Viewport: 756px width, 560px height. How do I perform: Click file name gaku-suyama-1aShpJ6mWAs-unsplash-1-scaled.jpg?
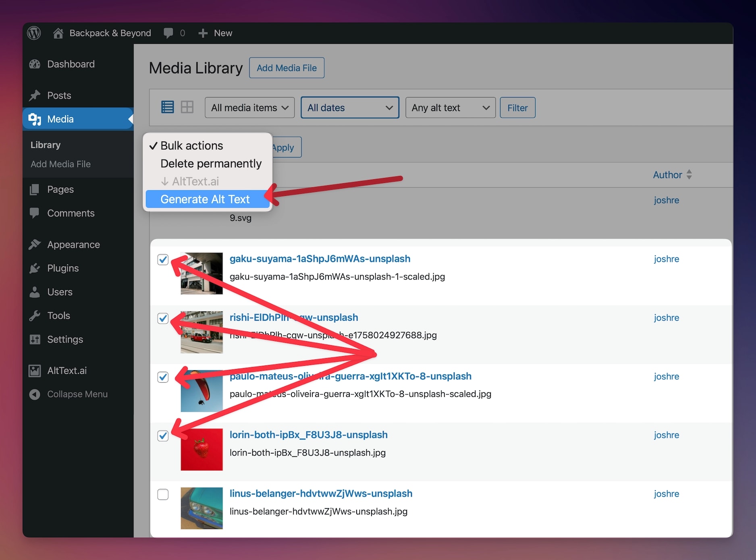(337, 277)
